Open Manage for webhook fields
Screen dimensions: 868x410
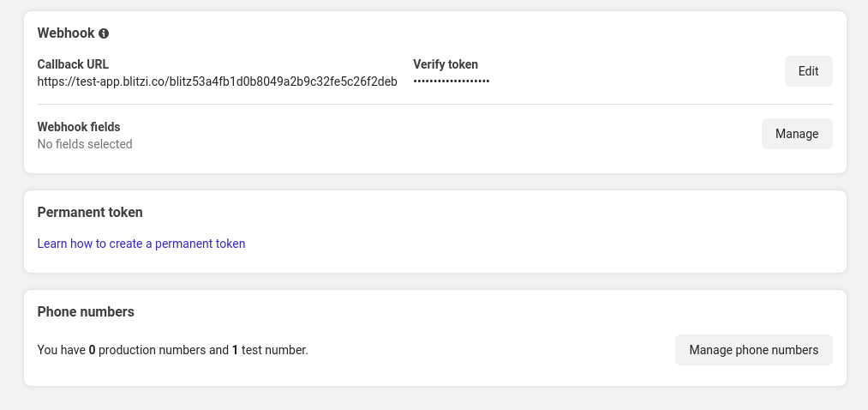[x=797, y=134]
